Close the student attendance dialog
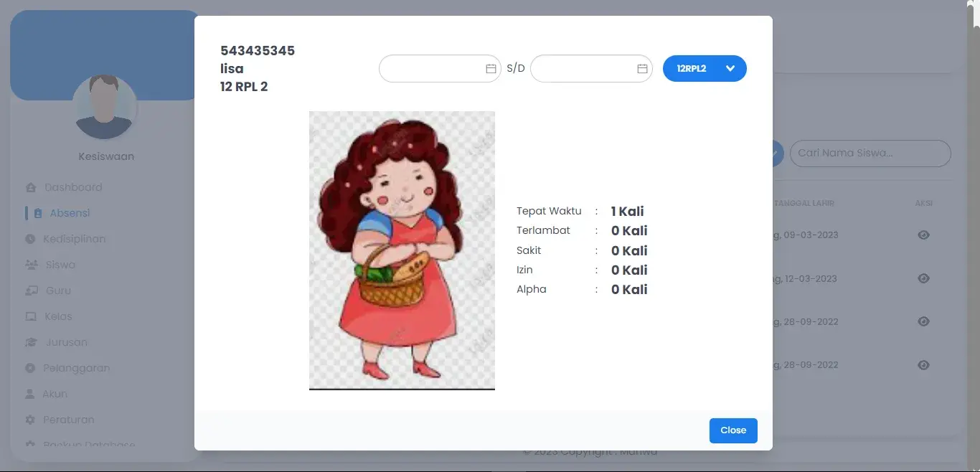980x472 pixels. pyautogui.click(x=733, y=430)
